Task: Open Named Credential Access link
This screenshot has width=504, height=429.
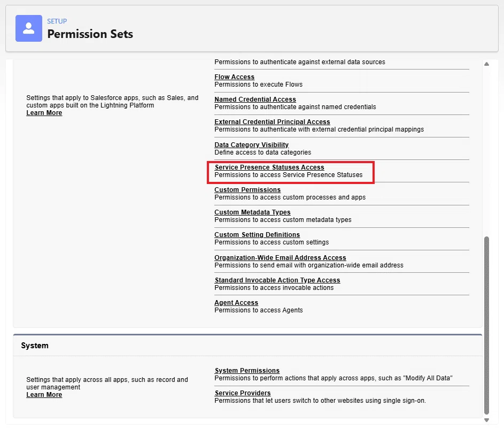Action: [x=255, y=99]
